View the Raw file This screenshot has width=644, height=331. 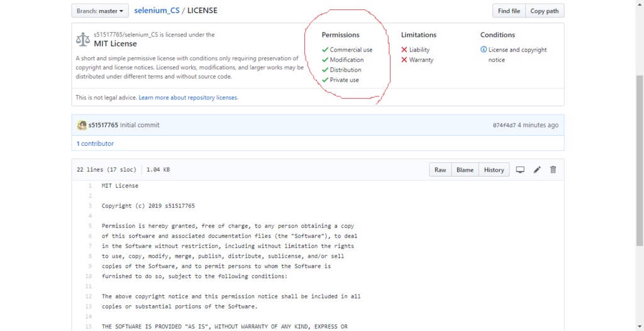440,170
